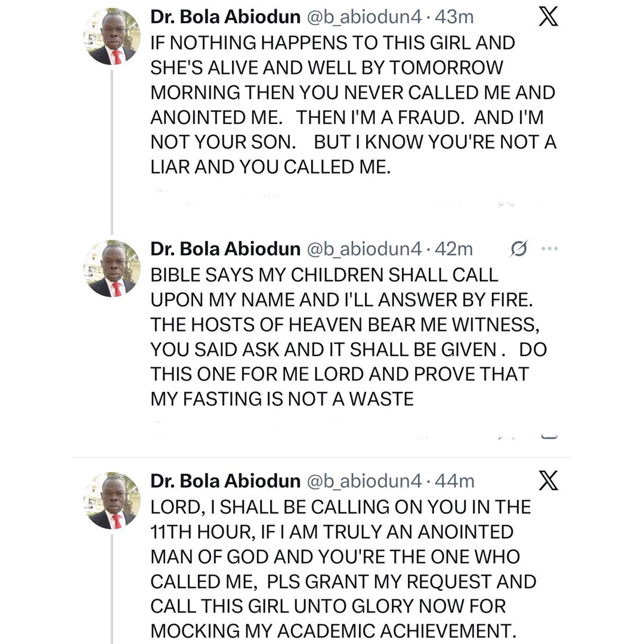The width and height of the screenshot is (644, 644).
Task: Open the profile picture on the 42m tweet
Action: coord(111,268)
